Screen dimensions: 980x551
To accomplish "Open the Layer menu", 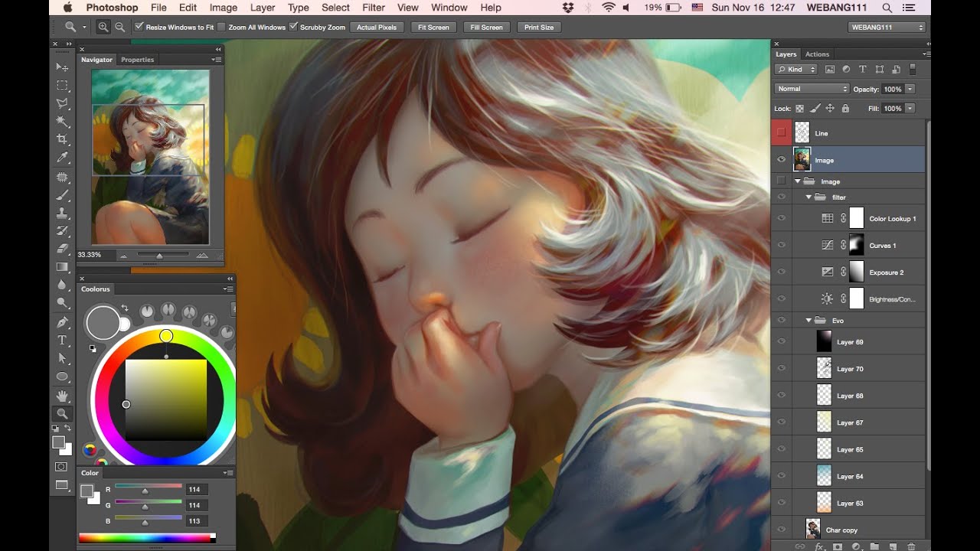I will 263,8.
